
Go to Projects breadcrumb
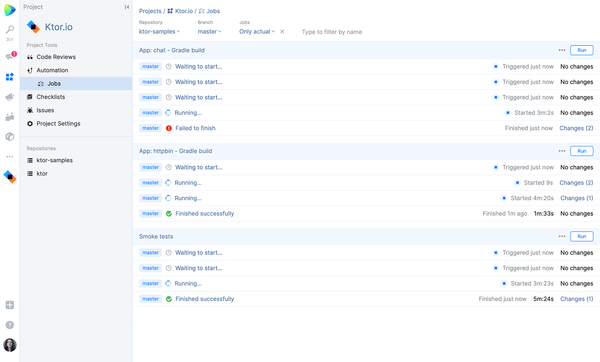pyautogui.click(x=150, y=11)
